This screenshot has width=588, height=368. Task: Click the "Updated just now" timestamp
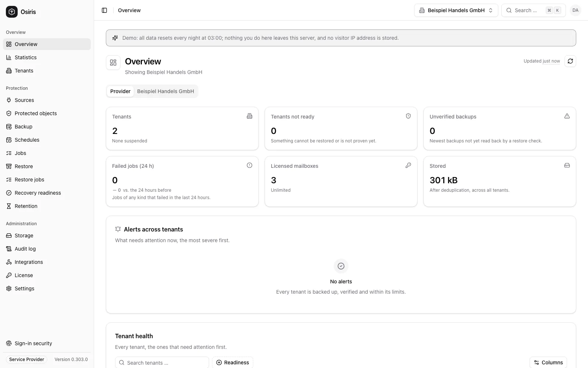[x=542, y=61]
